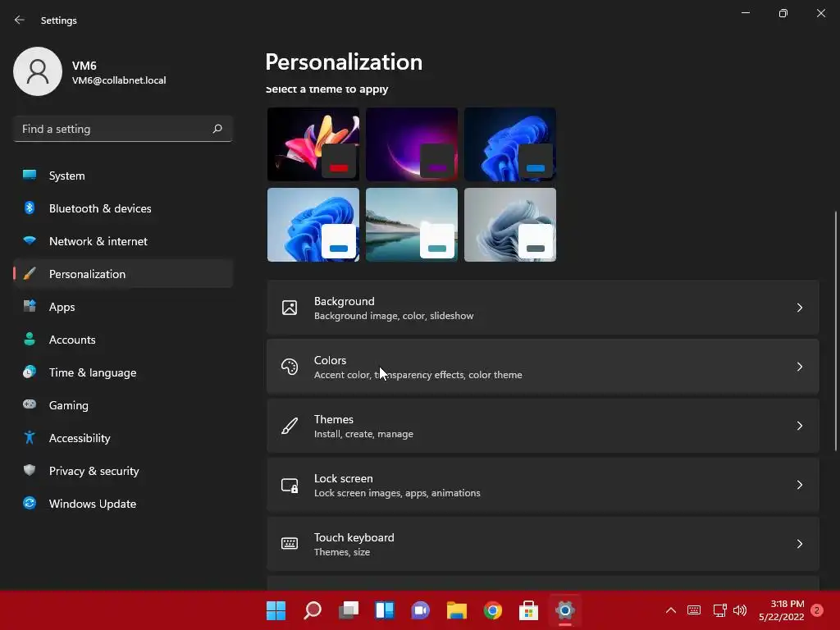Apply the light blue bloom theme
840x630 pixels.
tap(313, 225)
